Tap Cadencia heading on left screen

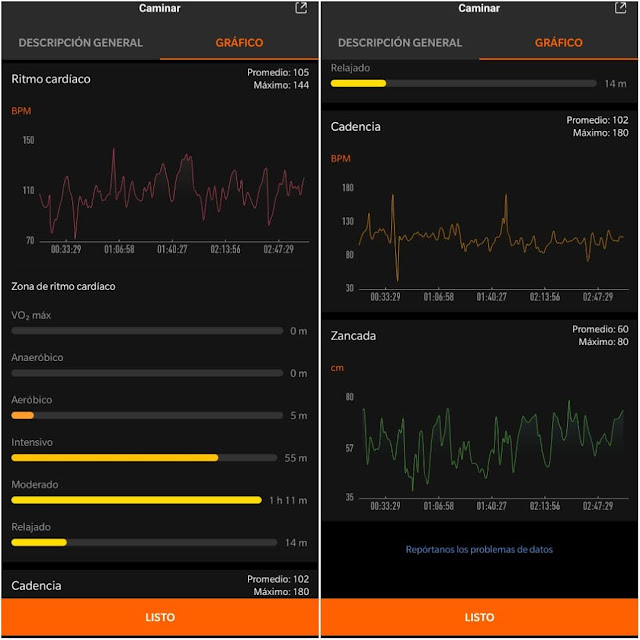[x=36, y=586]
